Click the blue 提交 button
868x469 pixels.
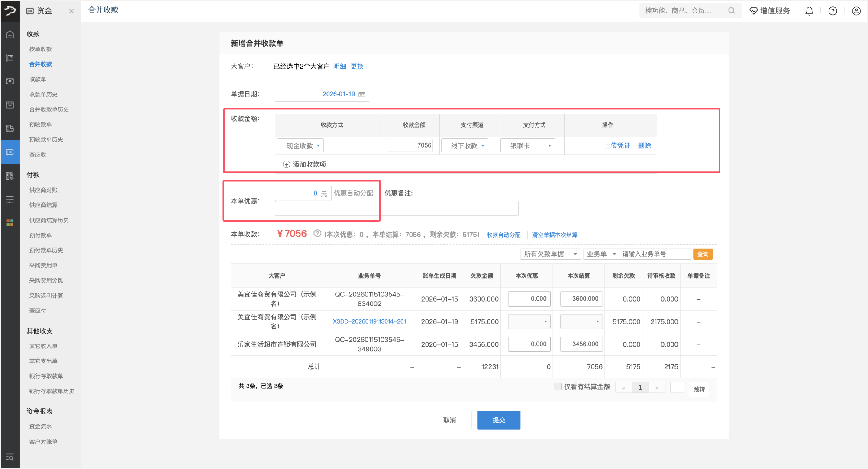tap(498, 420)
